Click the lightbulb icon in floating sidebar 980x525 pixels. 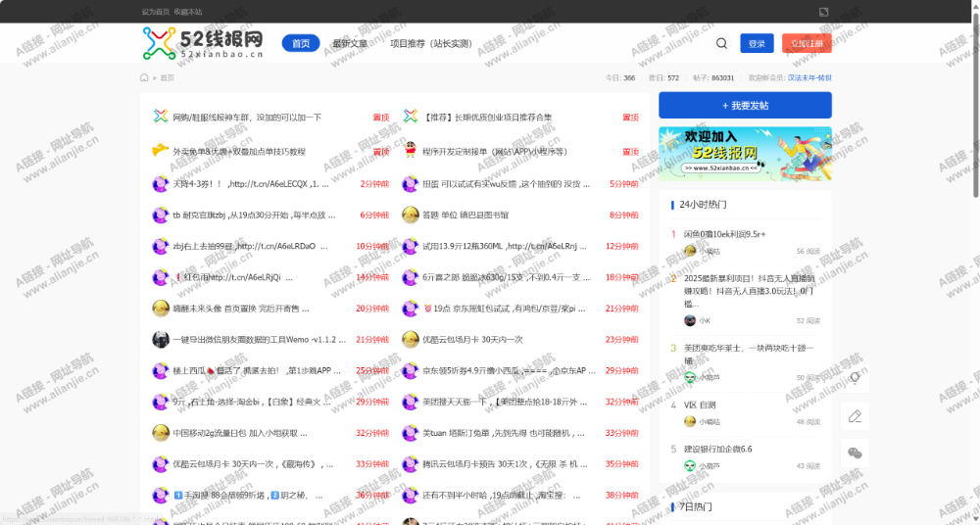855,378
